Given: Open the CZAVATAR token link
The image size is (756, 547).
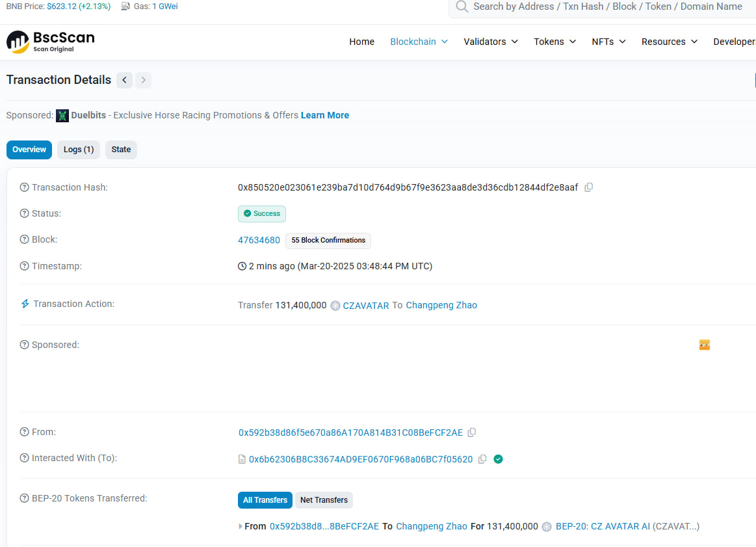Looking at the screenshot, I should (x=365, y=305).
